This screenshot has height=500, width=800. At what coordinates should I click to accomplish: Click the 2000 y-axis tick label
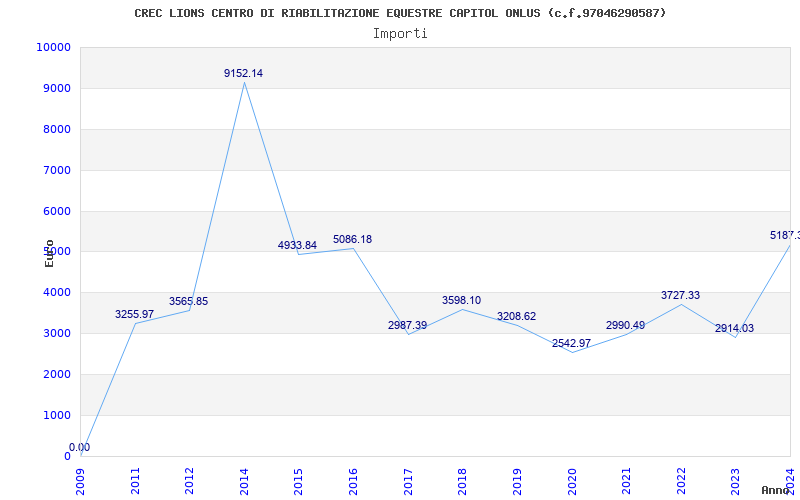(56, 374)
